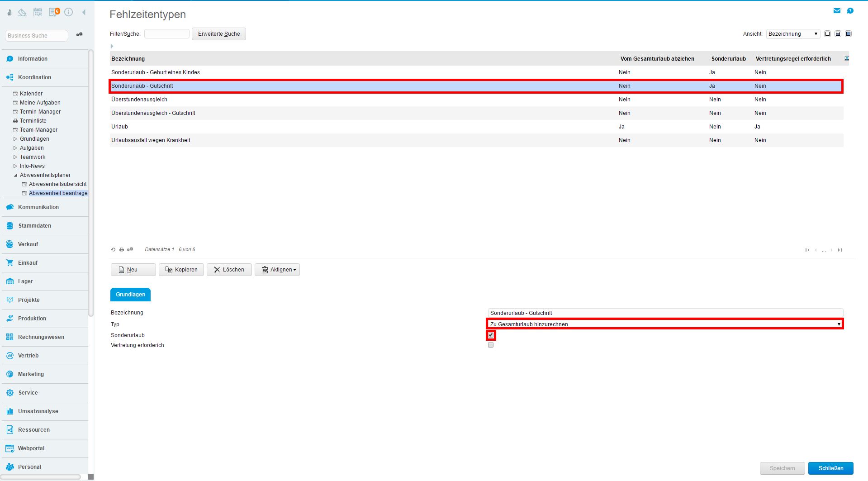
Task: Open the blue envelope mail icon
Action: (x=837, y=11)
